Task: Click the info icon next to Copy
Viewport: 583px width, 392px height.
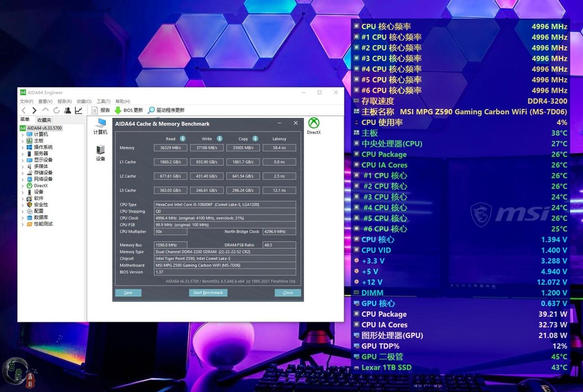Action: click(x=255, y=138)
